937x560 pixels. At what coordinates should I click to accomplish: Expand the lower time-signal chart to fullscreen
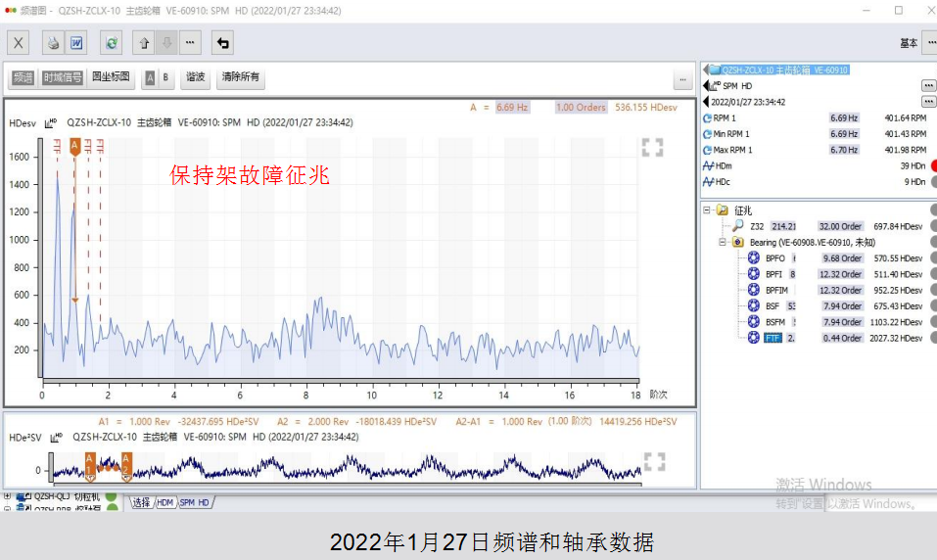654,461
